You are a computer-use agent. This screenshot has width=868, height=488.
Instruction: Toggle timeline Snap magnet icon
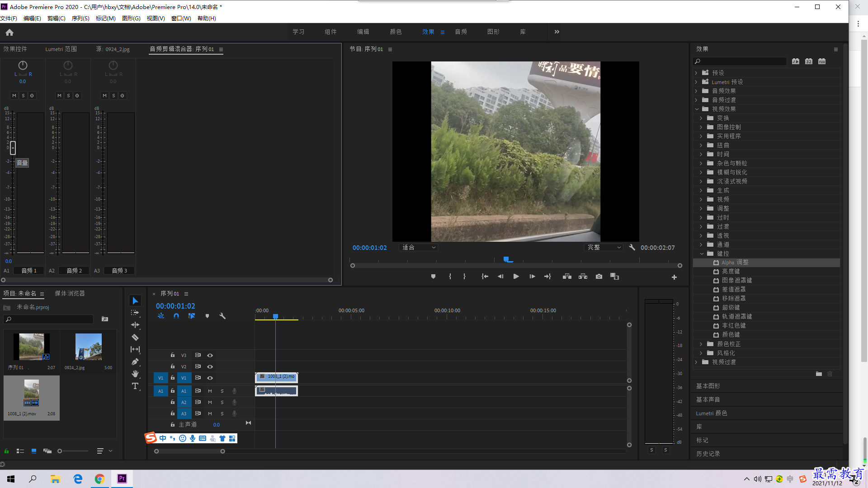click(x=176, y=316)
